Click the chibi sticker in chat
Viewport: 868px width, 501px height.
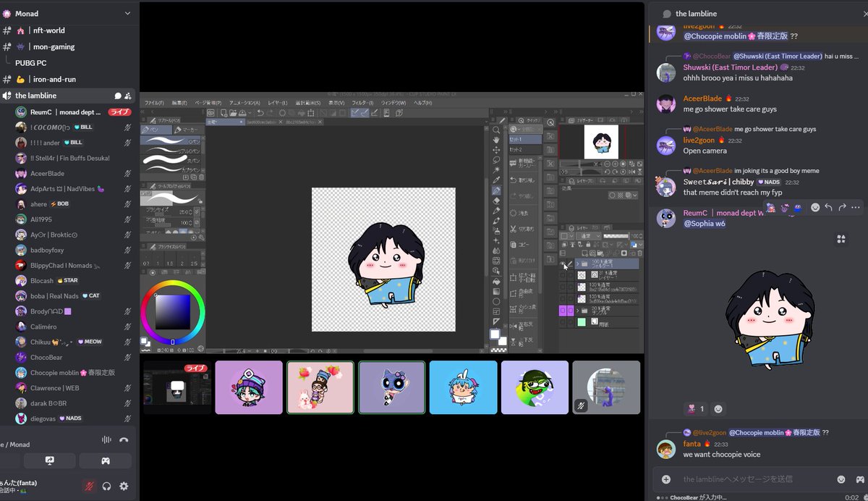(769, 321)
